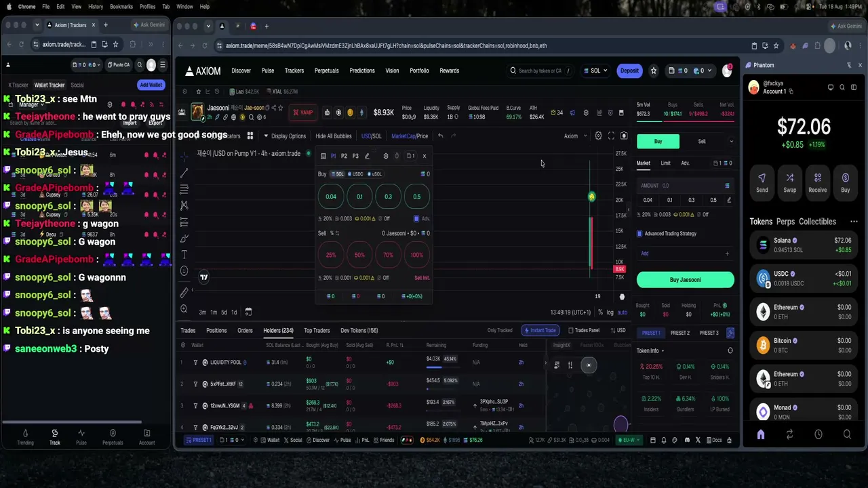Open the SOL chain selector dropdown
This screenshot has height=488, width=868.
[x=595, y=70]
